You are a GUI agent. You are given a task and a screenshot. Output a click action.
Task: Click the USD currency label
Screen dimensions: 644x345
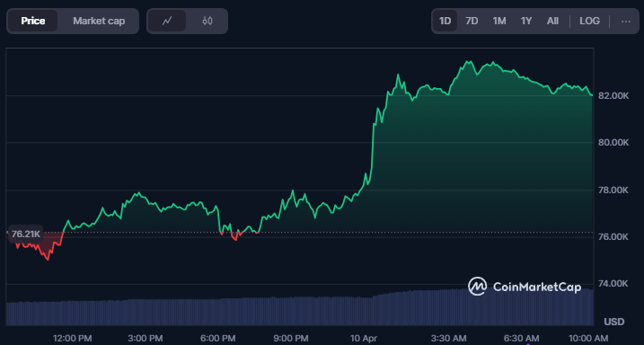(614, 321)
